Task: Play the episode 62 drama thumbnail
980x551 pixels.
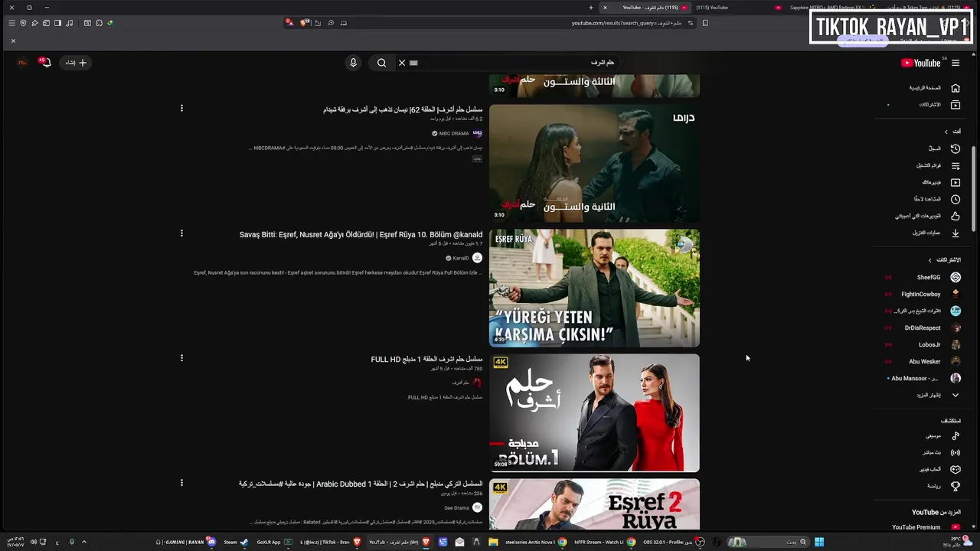Action: [x=594, y=163]
